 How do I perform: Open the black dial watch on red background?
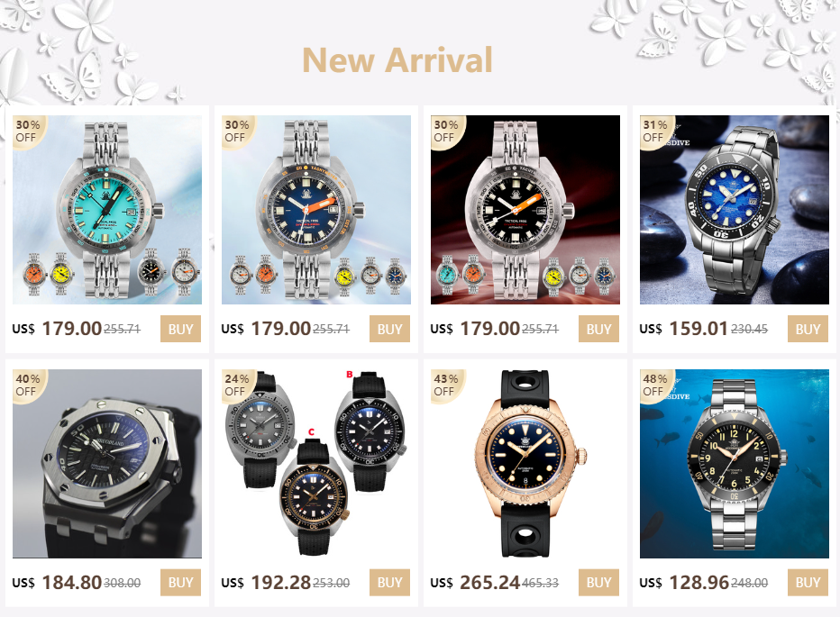(525, 210)
